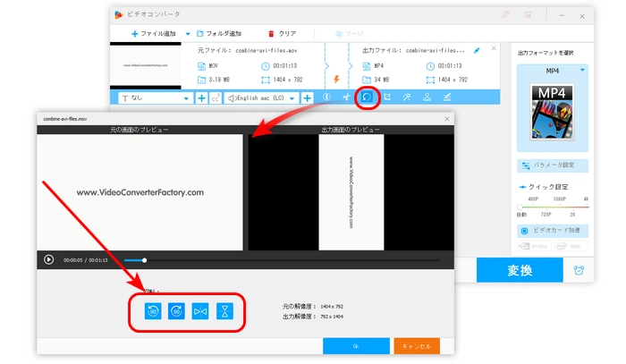Open the rotate tool in the toolbar
This screenshot has width=626, height=364.
[x=367, y=97]
